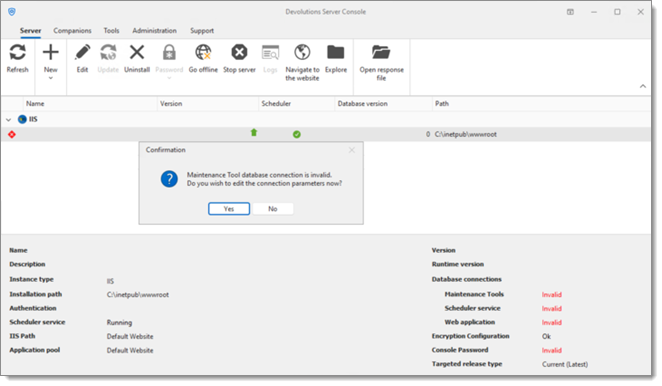Click the Installation path value

point(138,294)
